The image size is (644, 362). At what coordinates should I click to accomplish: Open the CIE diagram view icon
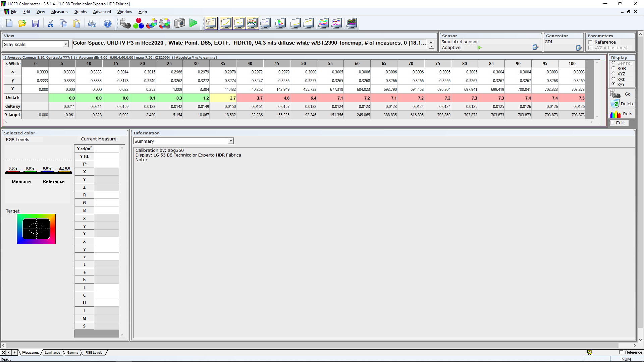click(x=280, y=23)
